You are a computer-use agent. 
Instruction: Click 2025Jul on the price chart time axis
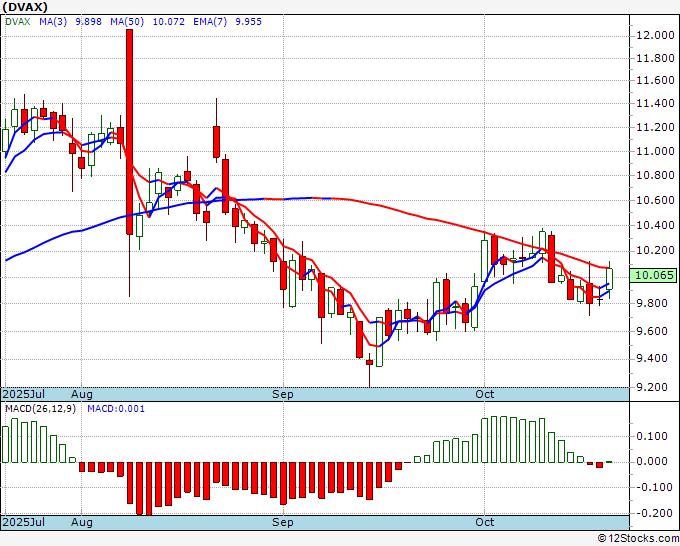click(x=24, y=394)
